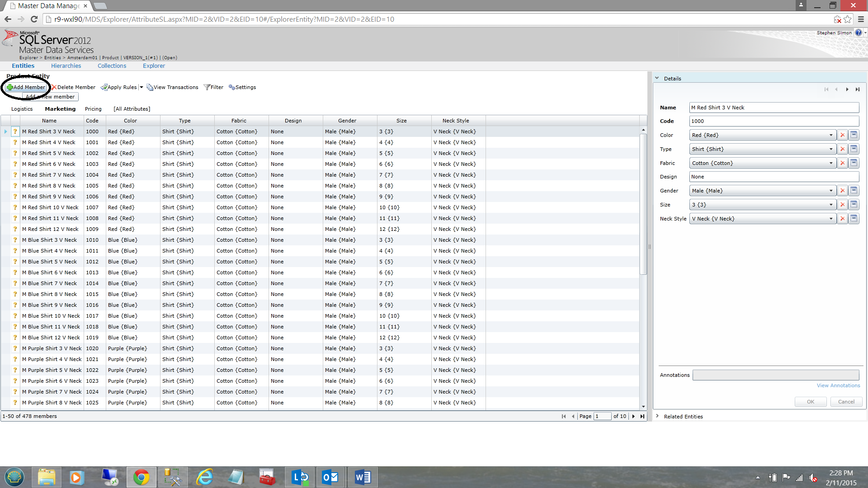Screen dimensions: 868x488
Task: Expand the Related Entities section
Action: (657, 416)
